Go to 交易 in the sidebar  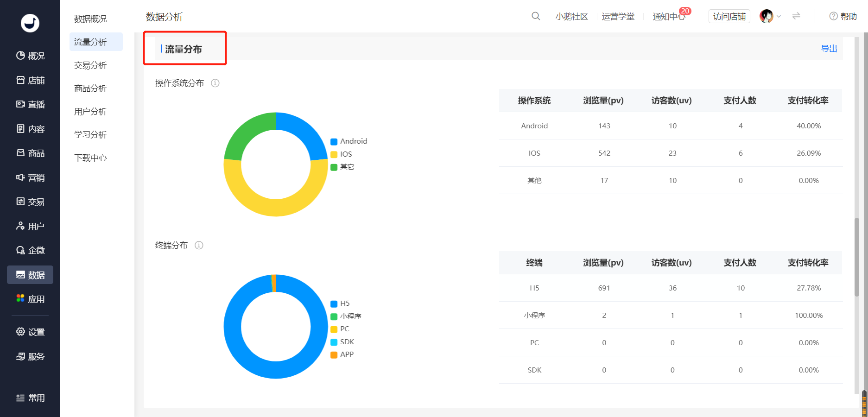tap(30, 202)
